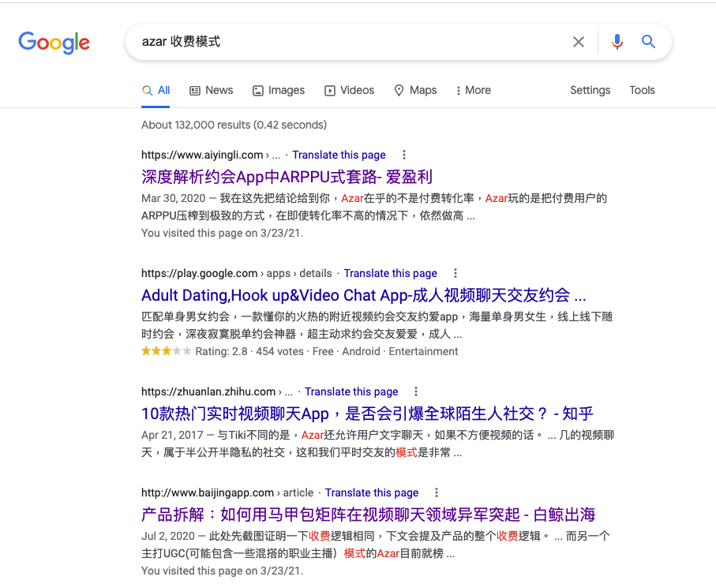This screenshot has width=716, height=588.
Task: Open Maps from the search tabs
Action: coord(415,90)
